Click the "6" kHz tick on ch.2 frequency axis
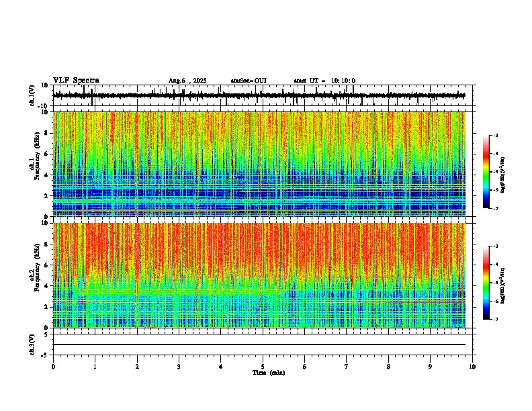532x411 pixels. [x=46, y=265]
